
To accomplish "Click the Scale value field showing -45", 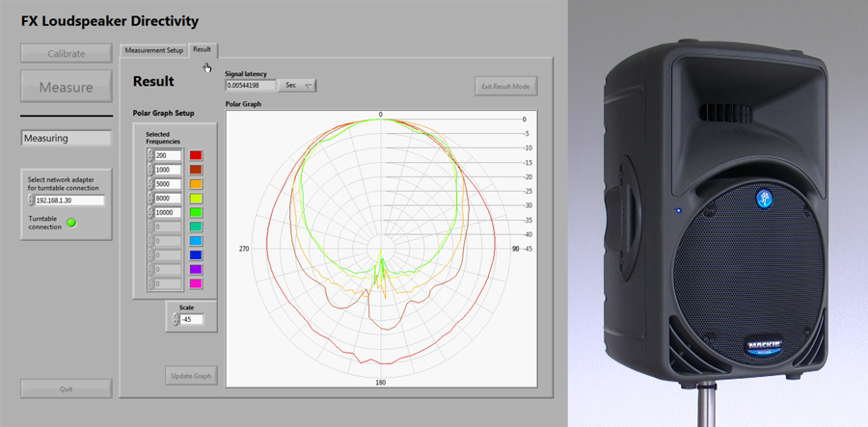I will [191, 319].
